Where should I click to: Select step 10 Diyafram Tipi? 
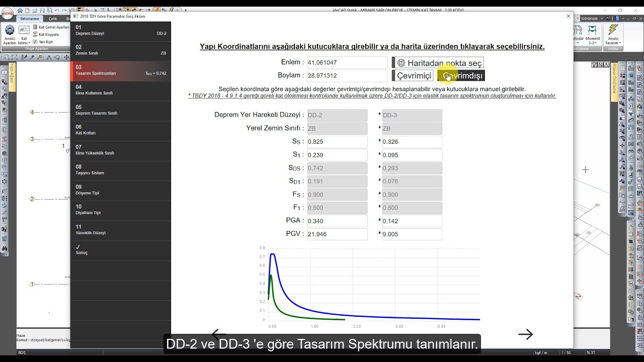point(121,210)
